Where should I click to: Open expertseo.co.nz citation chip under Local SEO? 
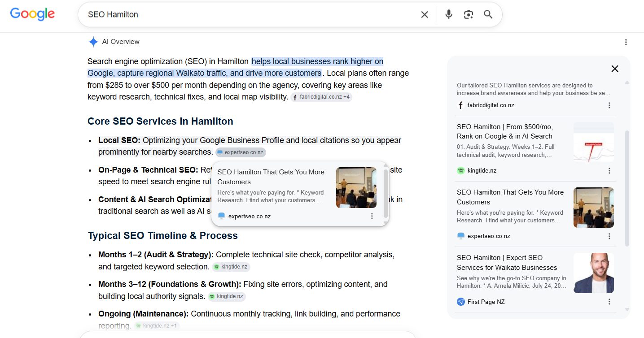pos(241,152)
